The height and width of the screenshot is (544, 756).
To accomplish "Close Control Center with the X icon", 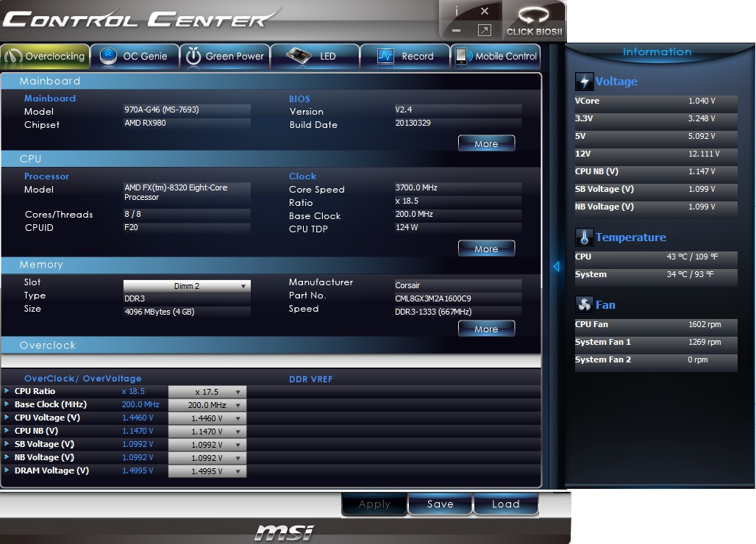I will click(x=485, y=10).
